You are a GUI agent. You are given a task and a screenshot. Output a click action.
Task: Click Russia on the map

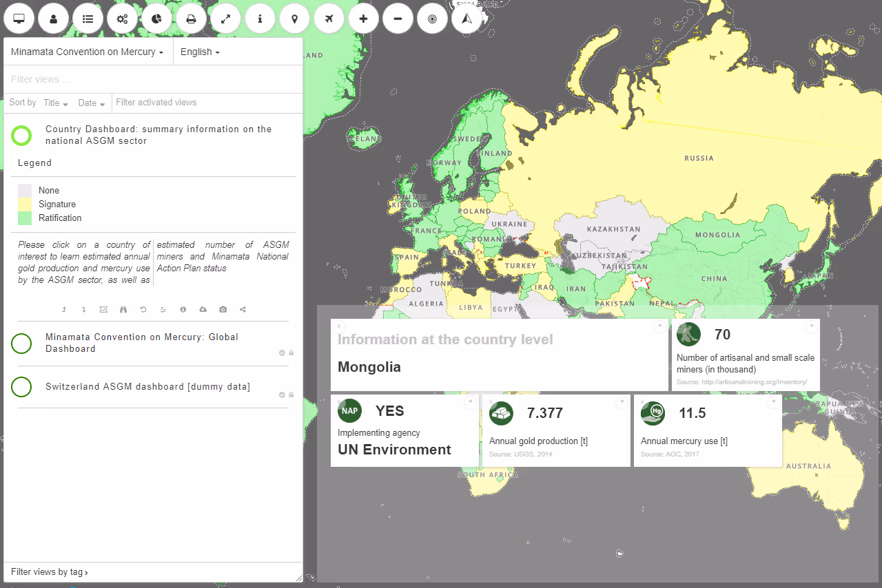click(x=699, y=158)
